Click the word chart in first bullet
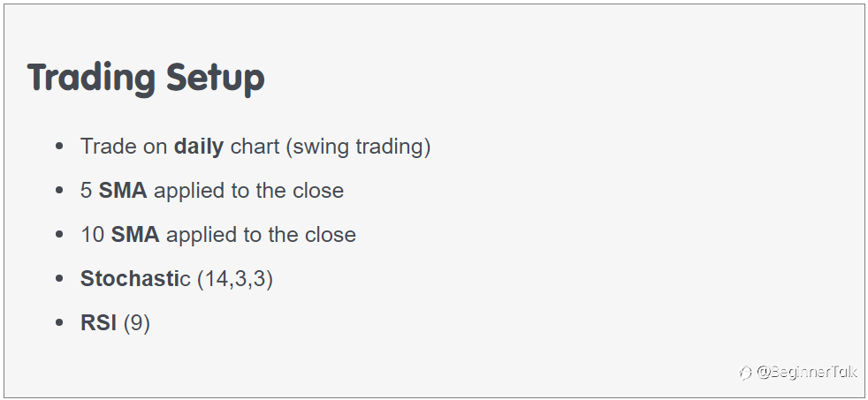Image resolution: width=868 pixels, height=400 pixels. [x=255, y=147]
